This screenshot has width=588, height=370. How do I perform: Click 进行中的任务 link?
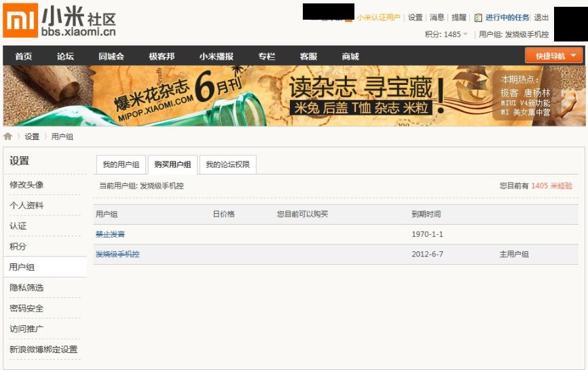pyautogui.click(x=507, y=18)
